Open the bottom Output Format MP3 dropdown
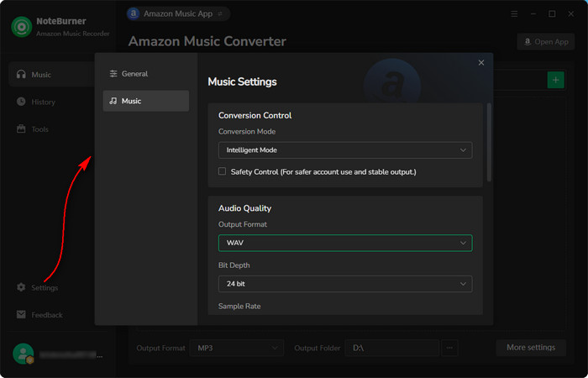 pyautogui.click(x=237, y=348)
